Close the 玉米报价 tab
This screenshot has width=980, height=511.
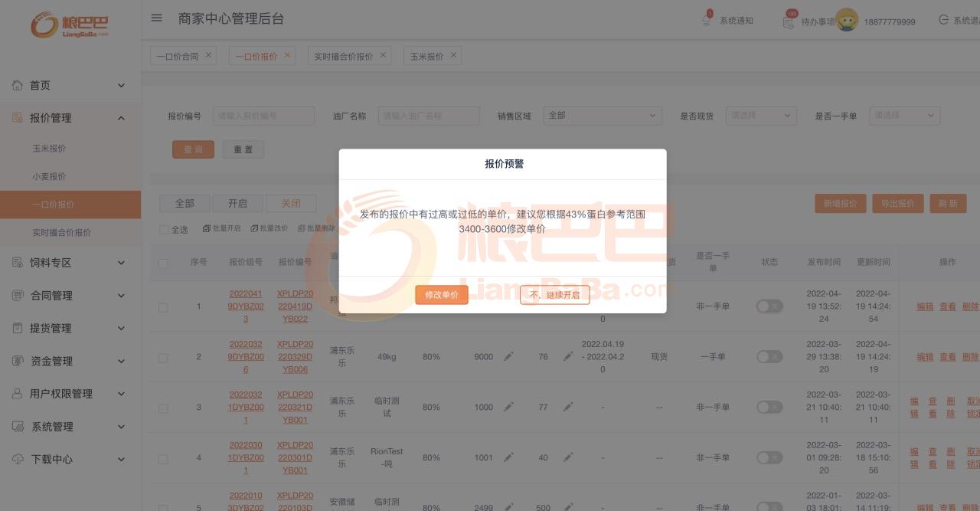click(x=453, y=55)
